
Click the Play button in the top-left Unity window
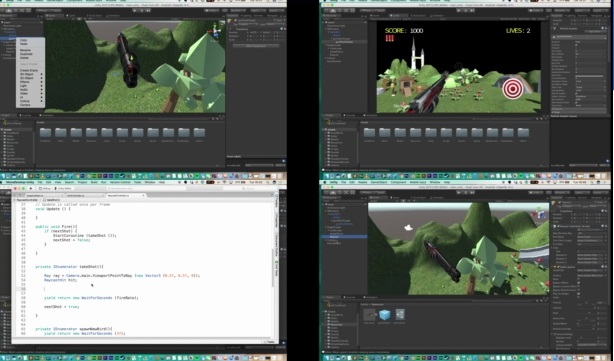[x=135, y=10]
